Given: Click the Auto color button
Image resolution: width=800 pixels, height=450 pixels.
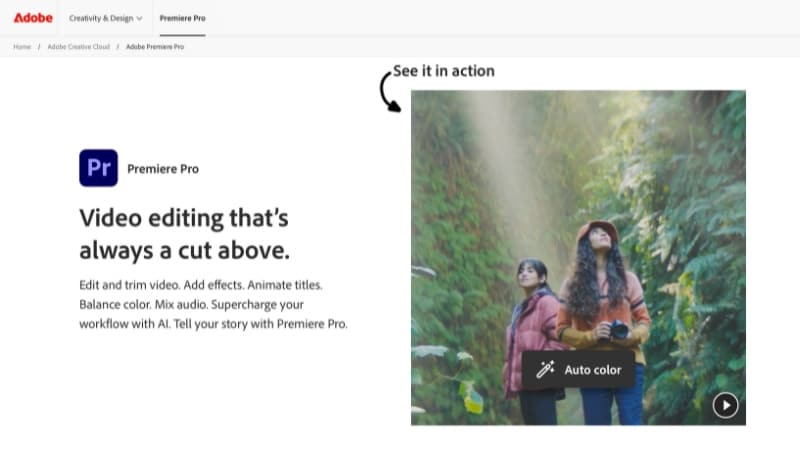Looking at the screenshot, I should 578,369.
